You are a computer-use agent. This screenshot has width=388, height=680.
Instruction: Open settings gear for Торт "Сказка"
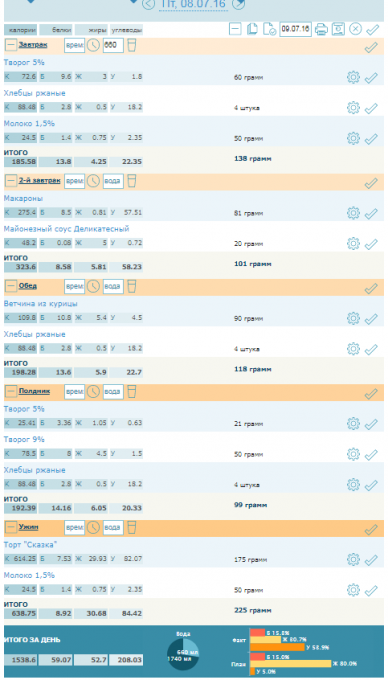(x=353, y=559)
